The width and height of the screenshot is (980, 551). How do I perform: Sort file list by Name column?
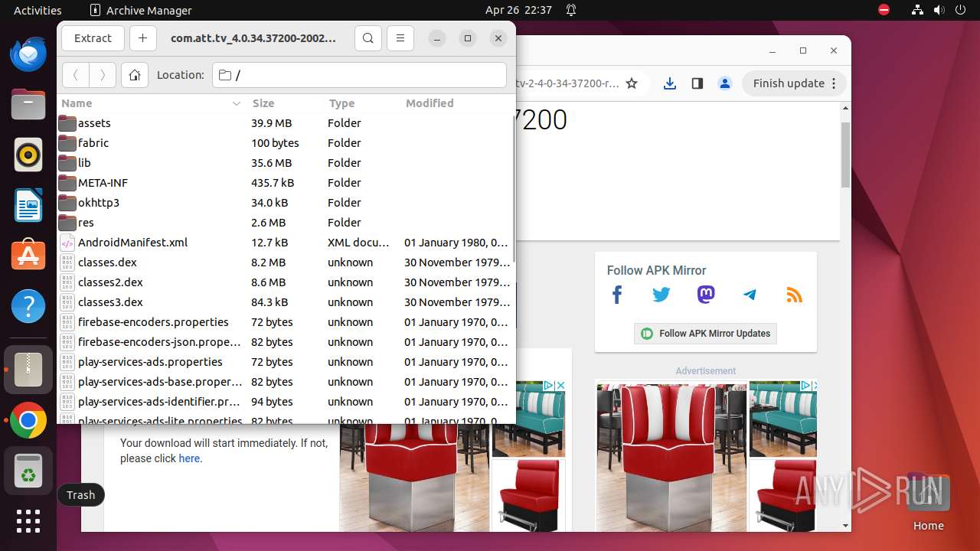[152, 103]
